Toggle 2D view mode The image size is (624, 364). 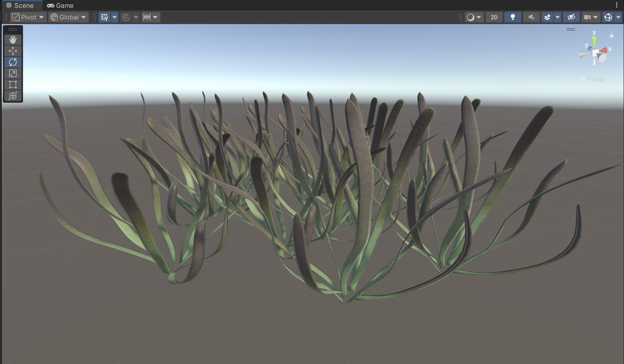point(494,17)
